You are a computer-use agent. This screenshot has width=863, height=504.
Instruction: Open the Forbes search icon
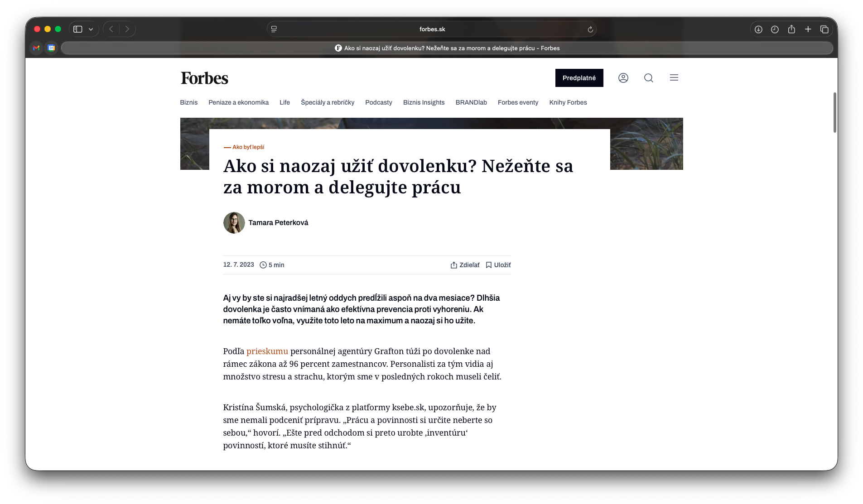click(648, 78)
